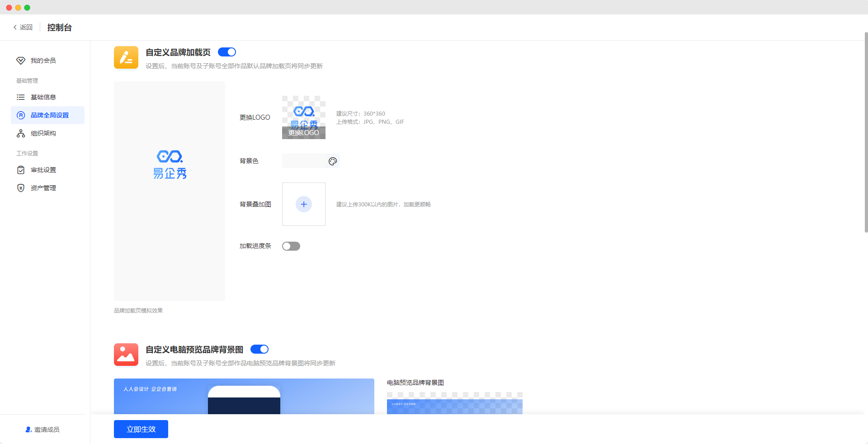868x444 pixels.
Task: Click the organization tree icon
Action: coord(21,133)
